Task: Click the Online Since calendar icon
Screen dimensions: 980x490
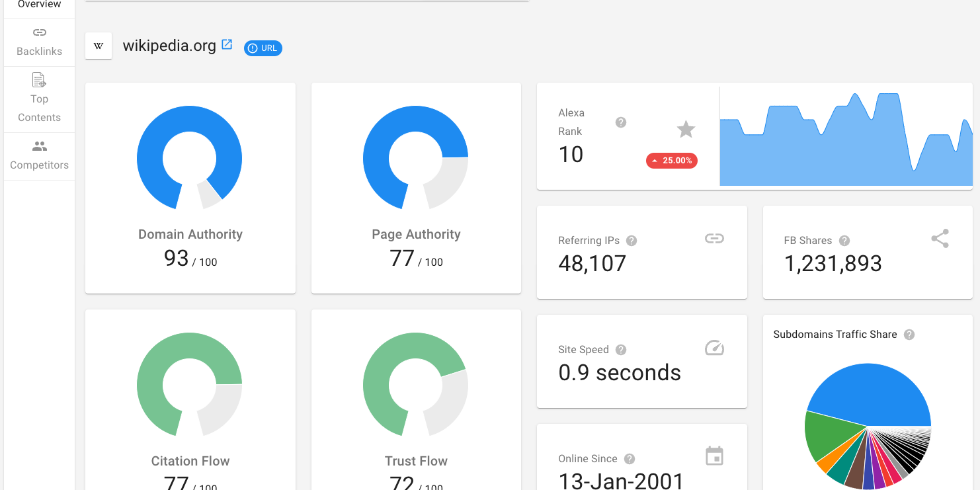Action: [714, 456]
